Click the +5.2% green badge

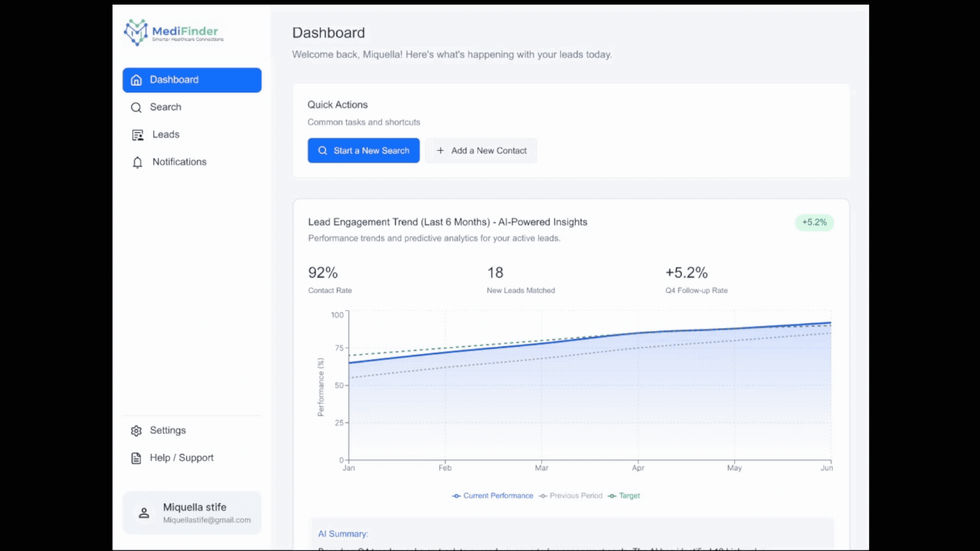tap(814, 223)
